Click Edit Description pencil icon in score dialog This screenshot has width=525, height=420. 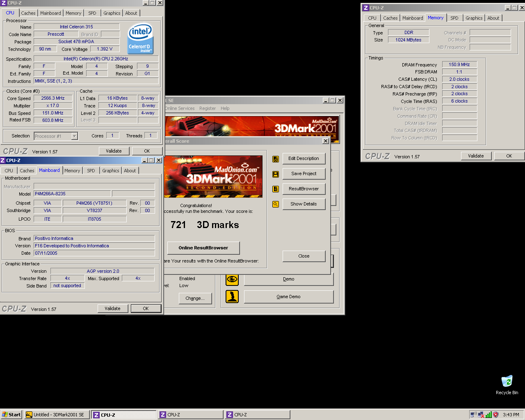tap(276, 159)
